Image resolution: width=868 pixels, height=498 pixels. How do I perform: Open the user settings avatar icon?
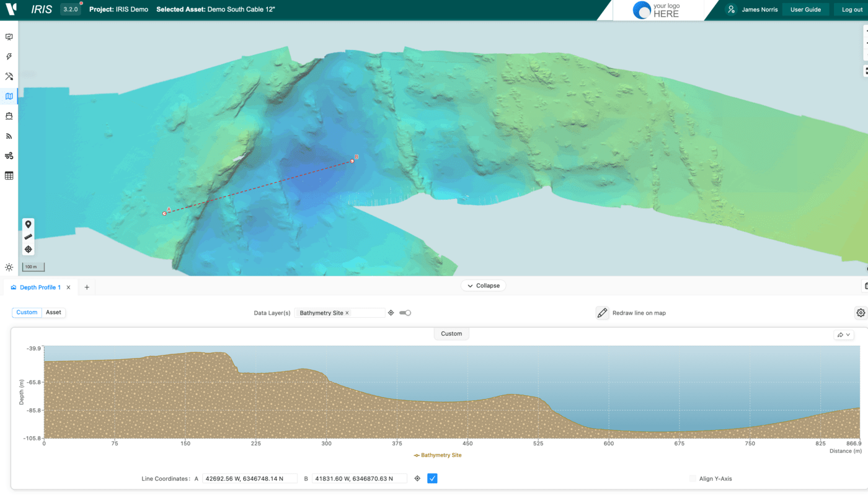(732, 9)
